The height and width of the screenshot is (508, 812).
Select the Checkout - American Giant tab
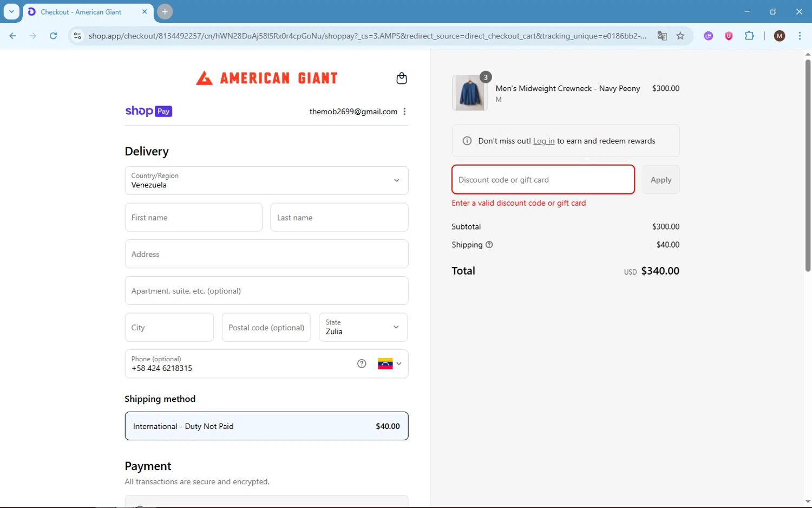88,12
